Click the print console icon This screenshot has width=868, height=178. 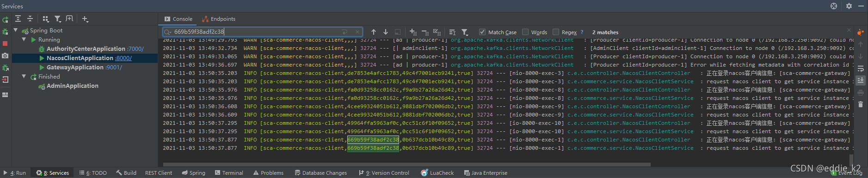(860, 92)
